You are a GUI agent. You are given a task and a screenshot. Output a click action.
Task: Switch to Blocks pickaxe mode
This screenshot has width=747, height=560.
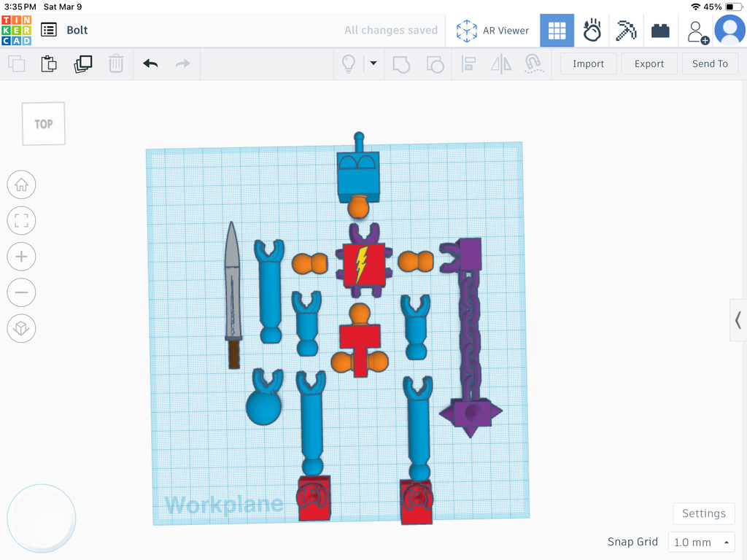pos(626,31)
